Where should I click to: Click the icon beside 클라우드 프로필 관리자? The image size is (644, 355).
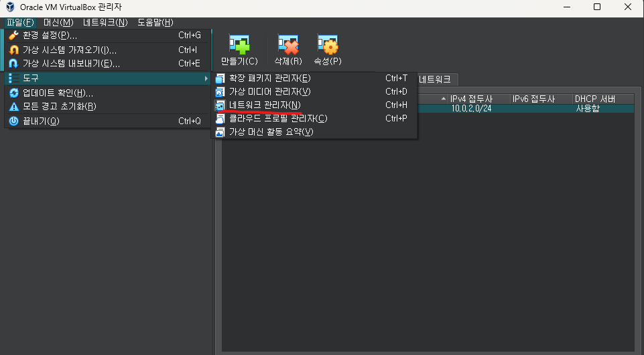click(220, 119)
